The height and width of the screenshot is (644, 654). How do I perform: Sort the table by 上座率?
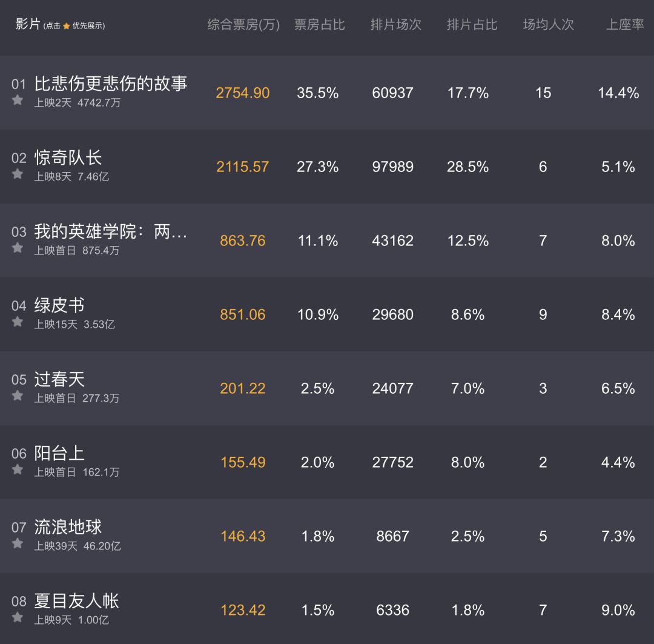[x=625, y=25]
